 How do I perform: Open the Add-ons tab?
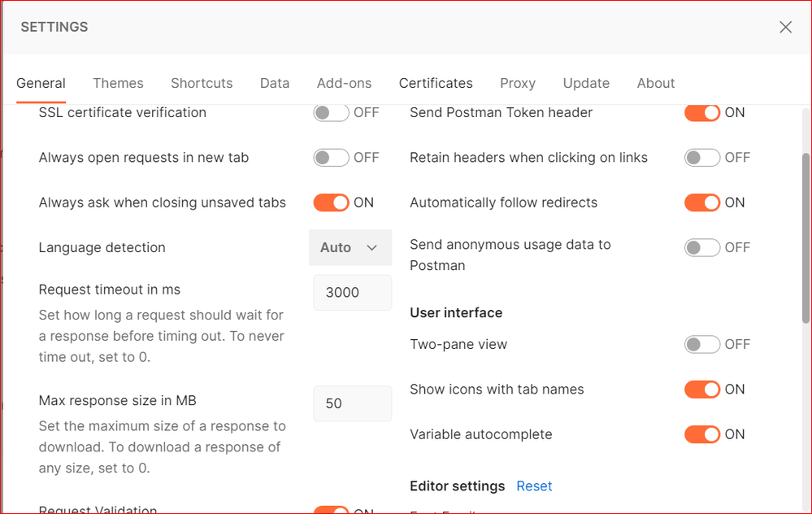tap(345, 84)
